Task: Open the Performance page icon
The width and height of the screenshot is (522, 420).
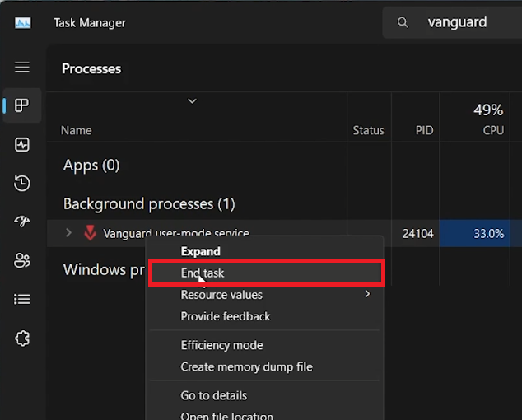Action: click(22, 145)
